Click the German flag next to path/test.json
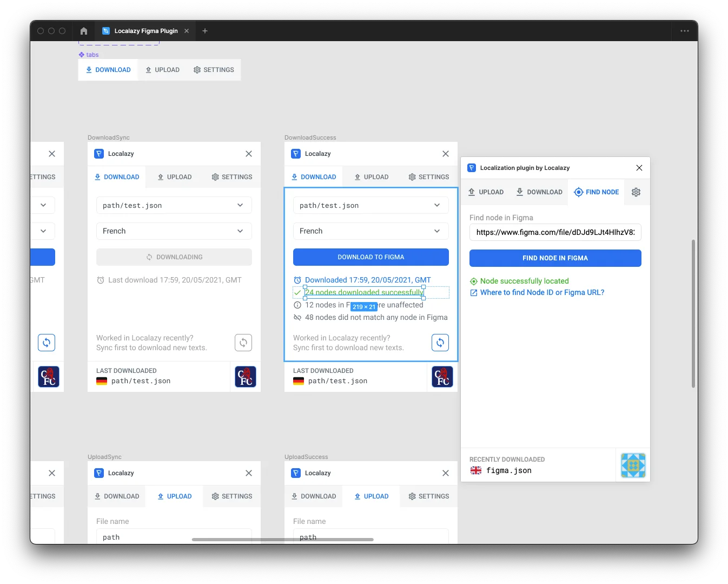Screen dimensions: 728x584 [299, 381]
